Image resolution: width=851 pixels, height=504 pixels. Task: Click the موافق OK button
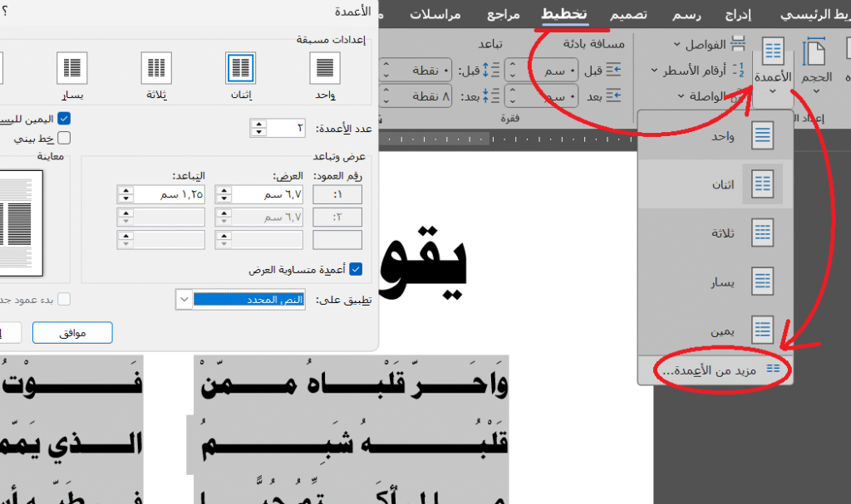[x=72, y=333]
